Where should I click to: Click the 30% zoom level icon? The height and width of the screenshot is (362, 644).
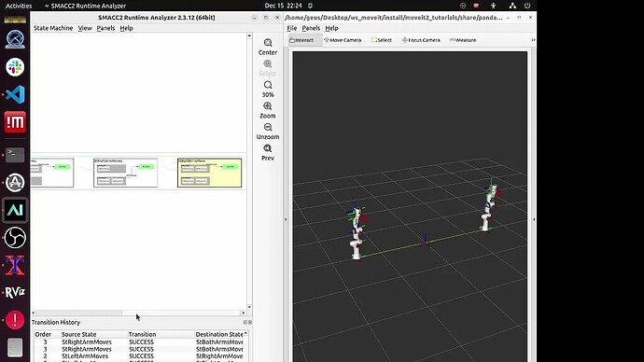pyautogui.click(x=268, y=85)
